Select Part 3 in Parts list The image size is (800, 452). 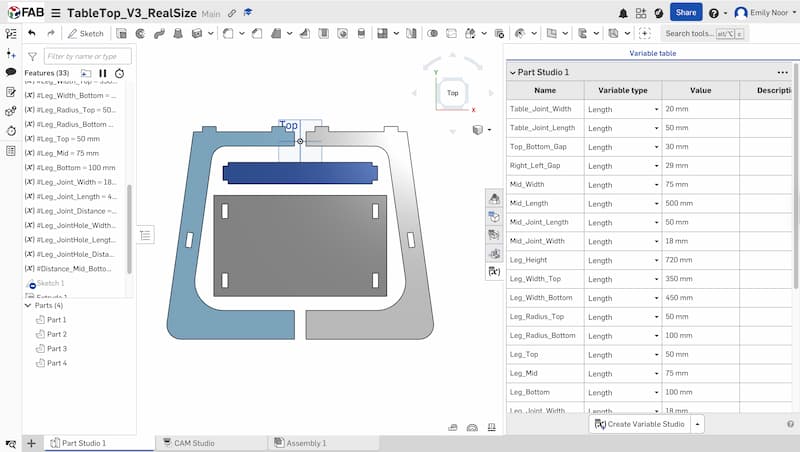click(51, 348)
